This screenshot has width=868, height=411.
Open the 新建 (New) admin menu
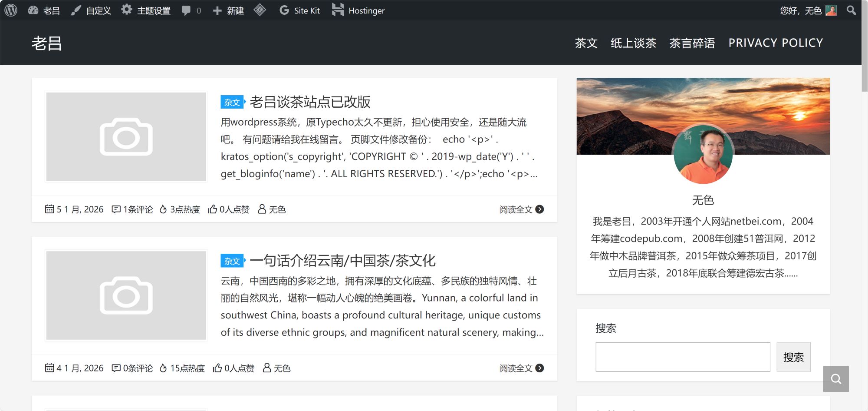point(229,10)
